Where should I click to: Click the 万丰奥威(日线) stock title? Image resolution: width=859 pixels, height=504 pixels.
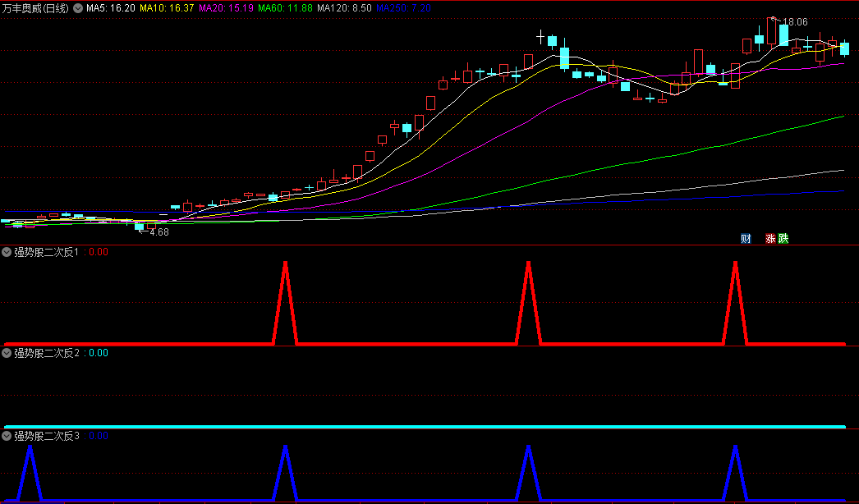(35, 8)
